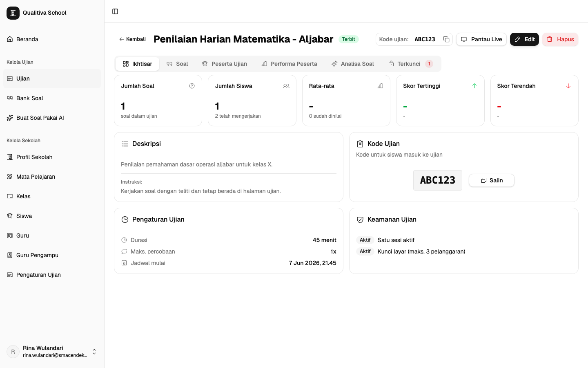588x368 pixels.
Task: Toggle the sidebar panel icon
Action: point(115,11)
